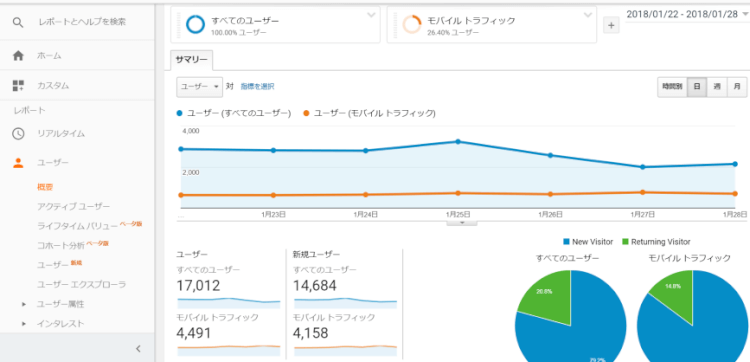Click the mobile sparkline under 4,491
The height and width of the screenshot is (362, 750).
pos(229,350)
